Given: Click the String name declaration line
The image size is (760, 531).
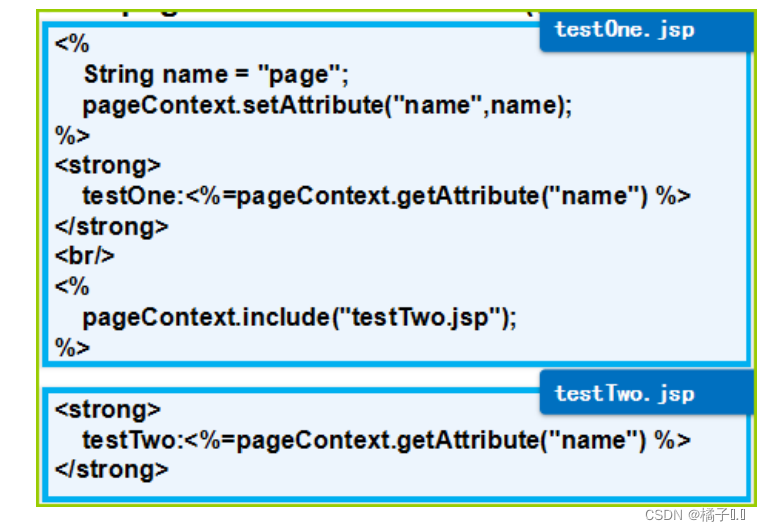Looking at the screenshot, I should tap(215, 75).
